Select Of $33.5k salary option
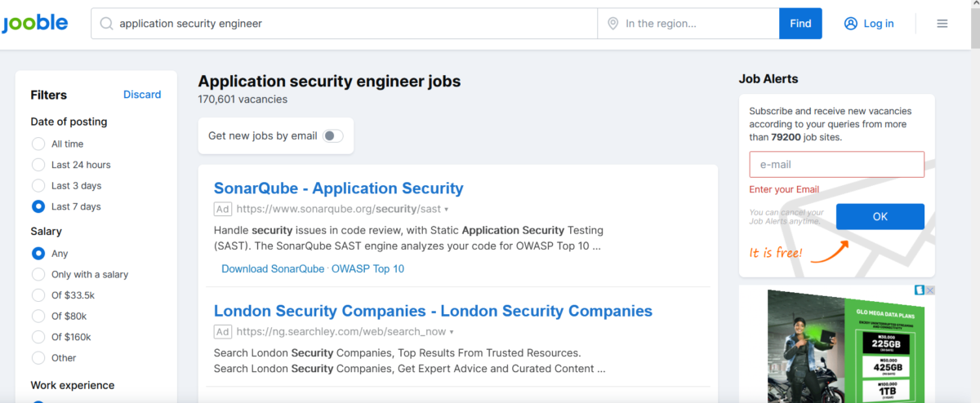The image size is (980, 403). tap(38, 295)
